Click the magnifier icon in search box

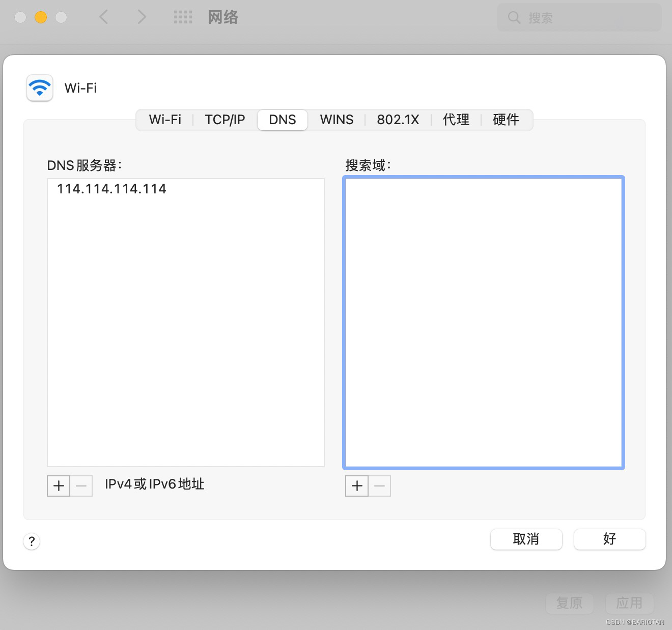(x=514, y=18)
